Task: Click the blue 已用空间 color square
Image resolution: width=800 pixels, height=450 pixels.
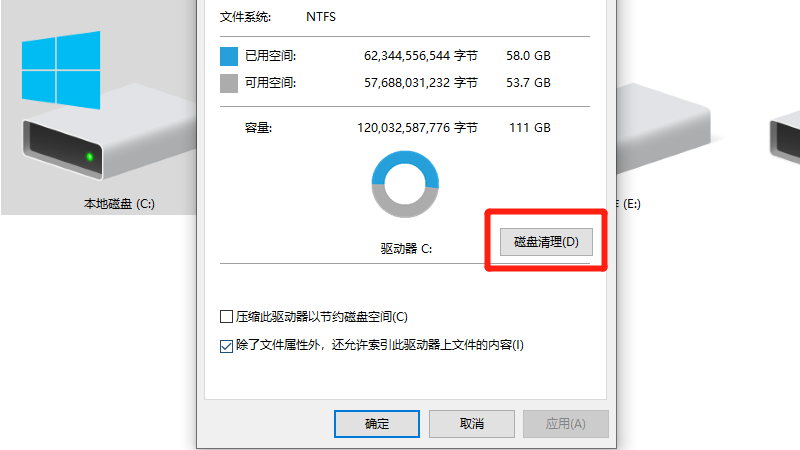Action: 229,56
